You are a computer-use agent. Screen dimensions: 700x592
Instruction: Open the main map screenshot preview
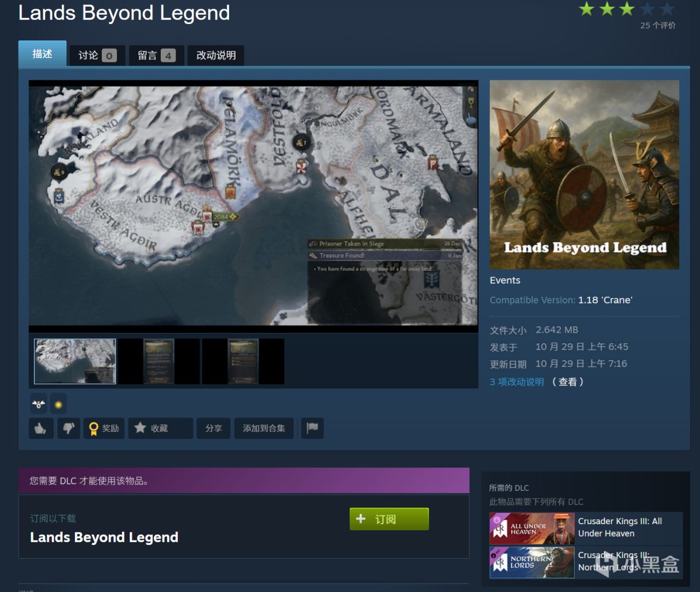[x=253, y=206]
